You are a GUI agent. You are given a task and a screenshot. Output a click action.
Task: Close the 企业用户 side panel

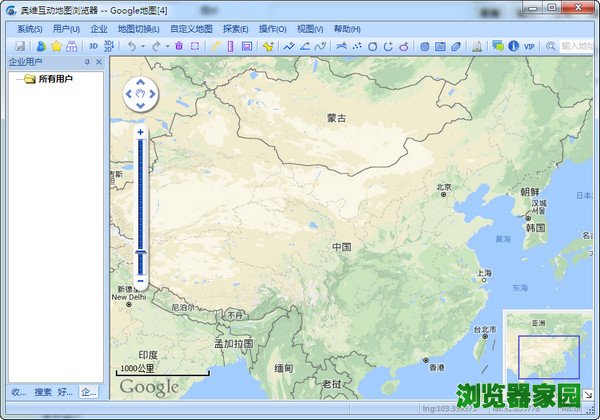pos(98,62)
